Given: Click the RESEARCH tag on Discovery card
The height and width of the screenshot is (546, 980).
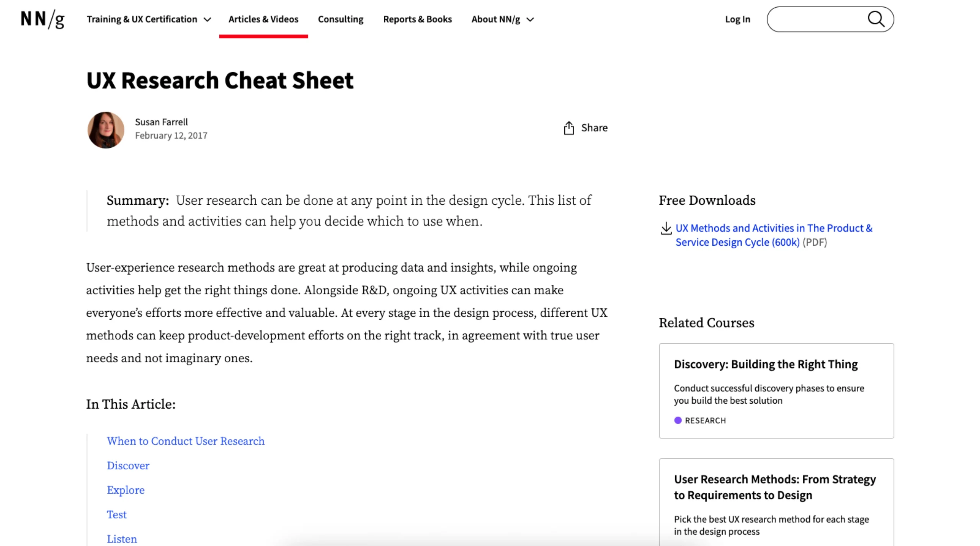Looking at the screenshot, I should (705, 420).
